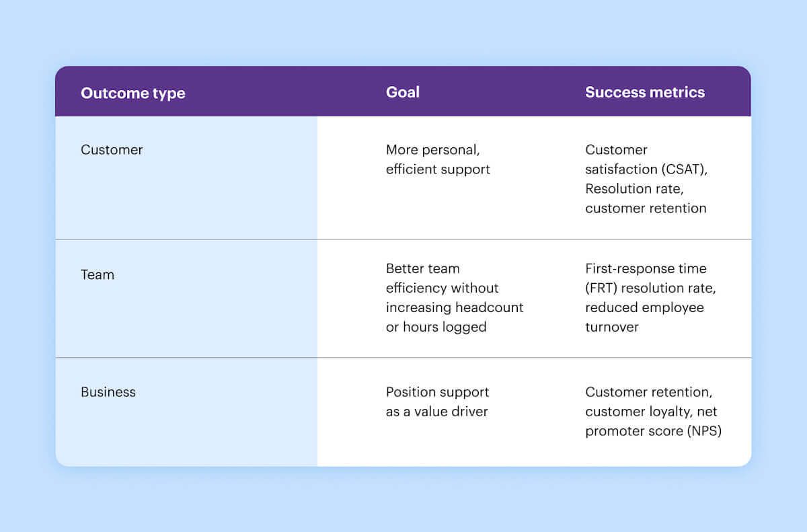Select the Business row label

108,391
